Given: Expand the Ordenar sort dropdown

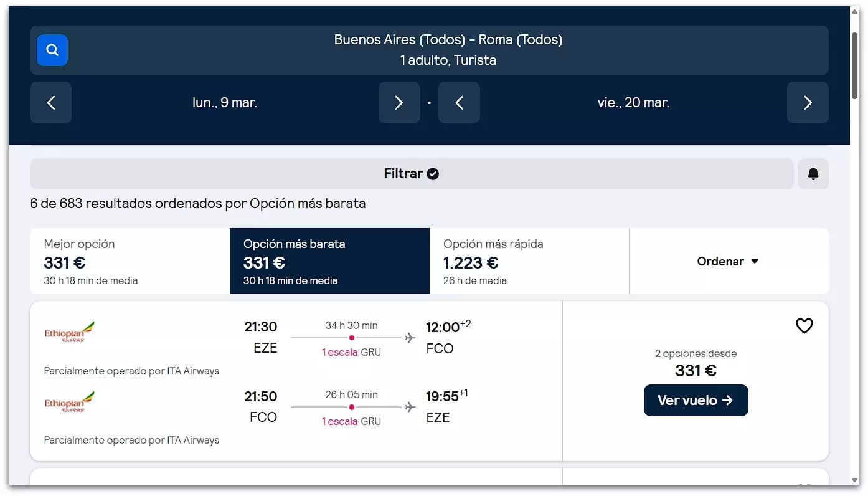Looking at the screenshot, I should (x=728, y=262).
